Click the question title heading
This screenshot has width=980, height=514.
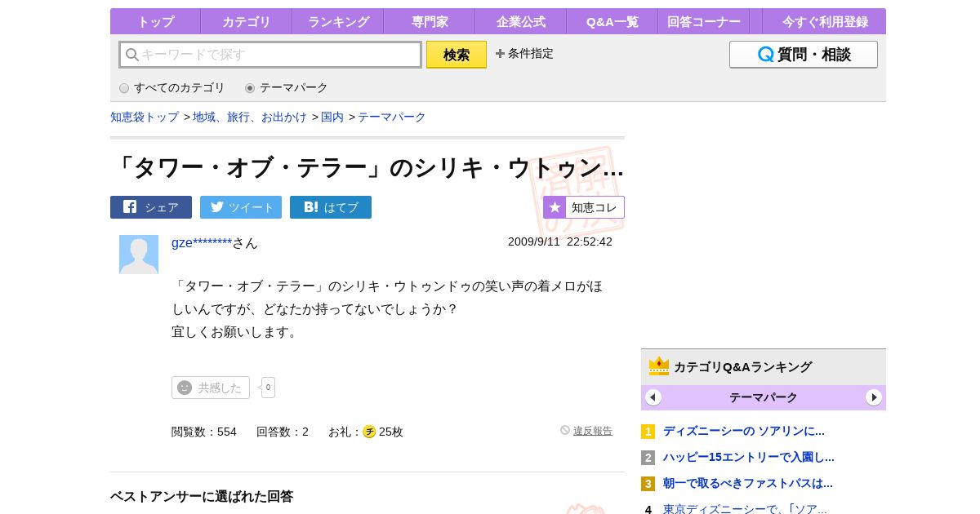pos(367,167)
